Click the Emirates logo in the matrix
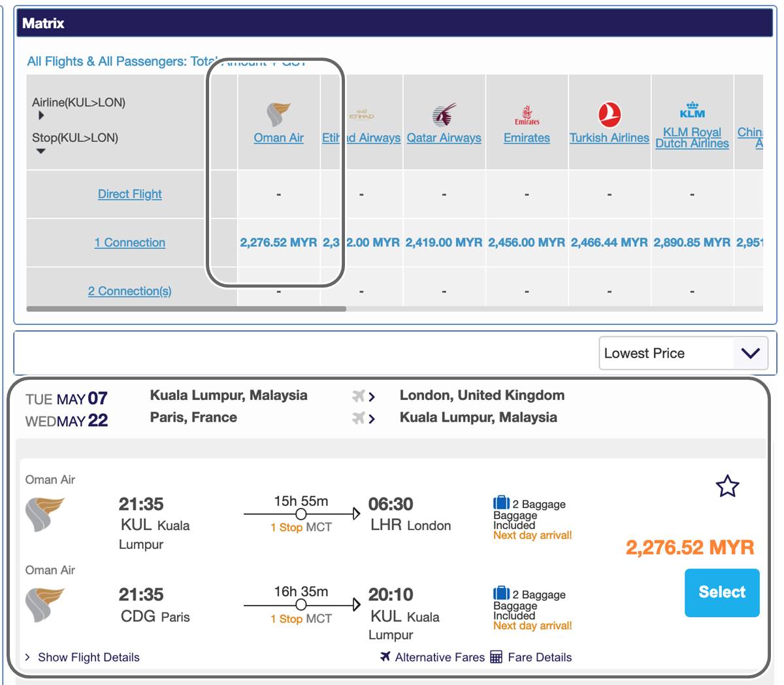This screenshot has width=784, height=685. (527, 114)
